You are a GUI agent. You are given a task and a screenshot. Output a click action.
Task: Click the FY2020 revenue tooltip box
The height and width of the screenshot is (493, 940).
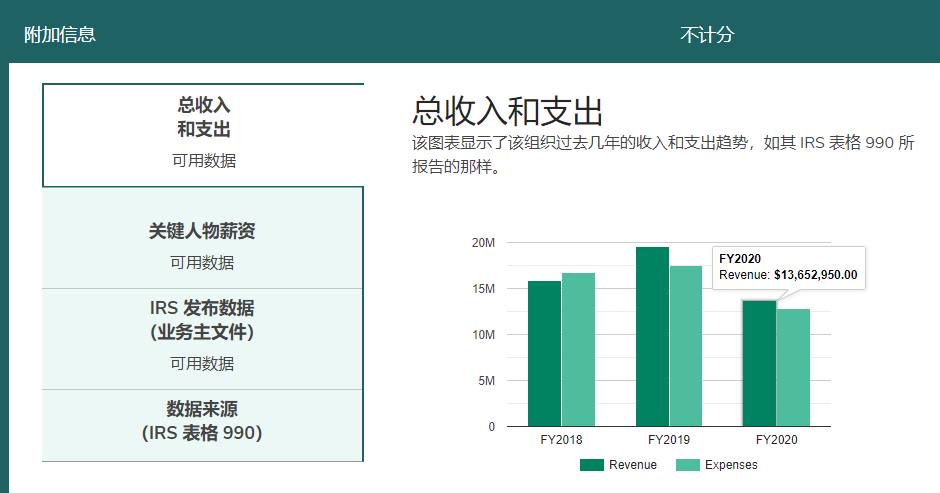coord(788,267)
